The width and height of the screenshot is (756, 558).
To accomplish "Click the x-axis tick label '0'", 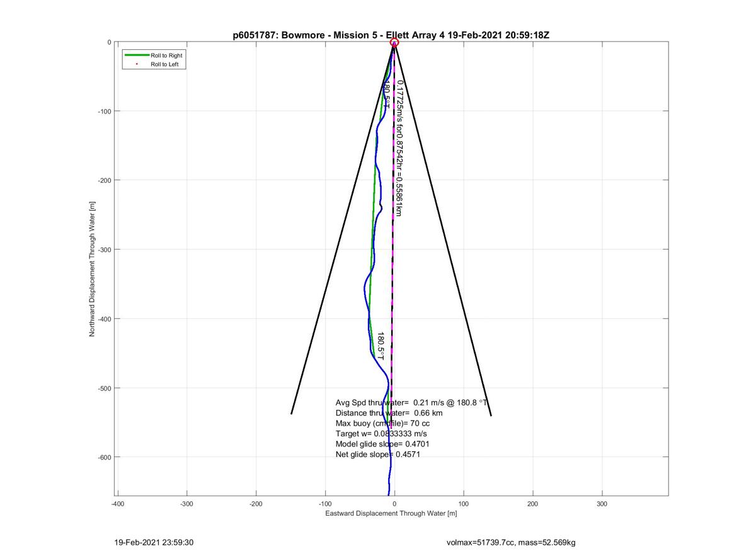I will [x=394, y=504].
